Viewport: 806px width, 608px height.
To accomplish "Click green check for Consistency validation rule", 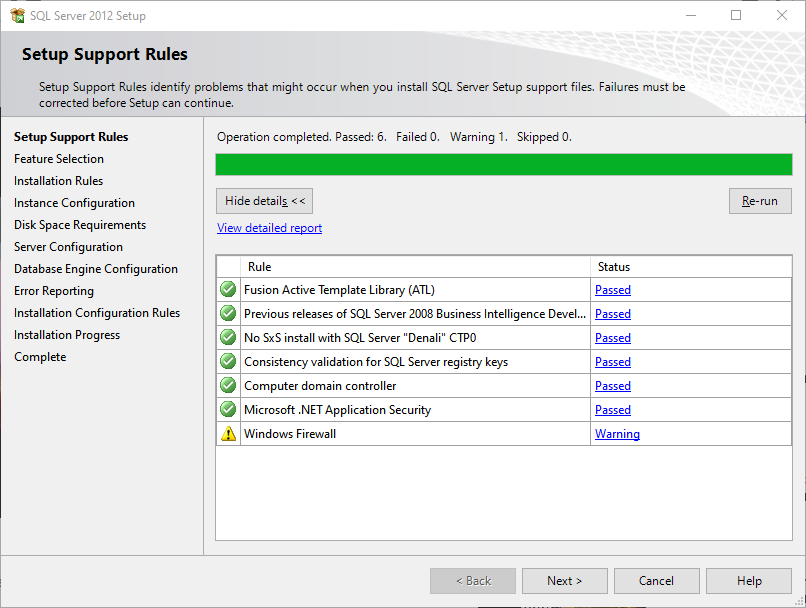I will point(228,362).
